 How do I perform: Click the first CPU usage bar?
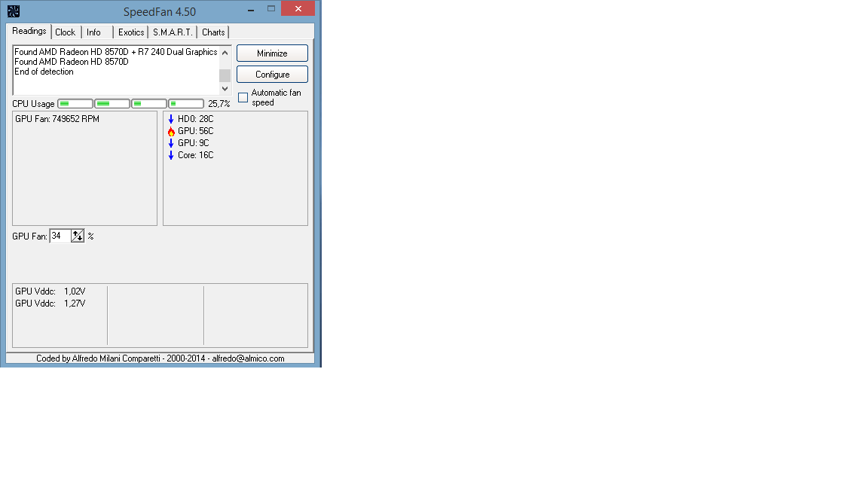click(x=75, y=103)
